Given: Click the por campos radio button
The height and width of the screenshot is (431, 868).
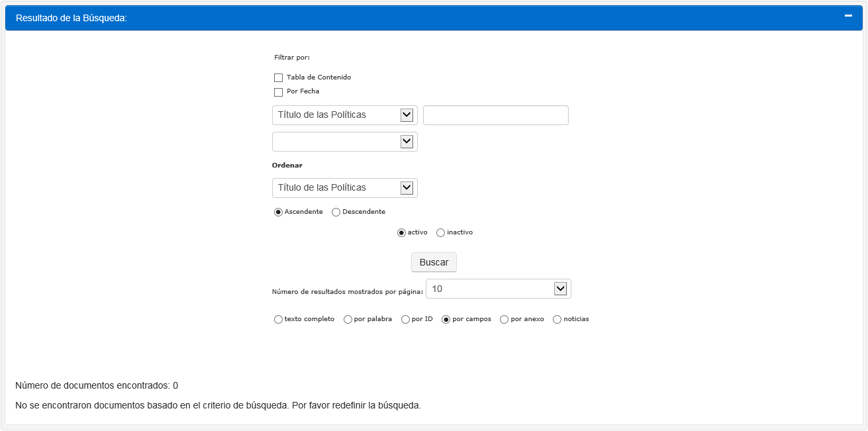Looking at the screenshot, I should 446,320.
